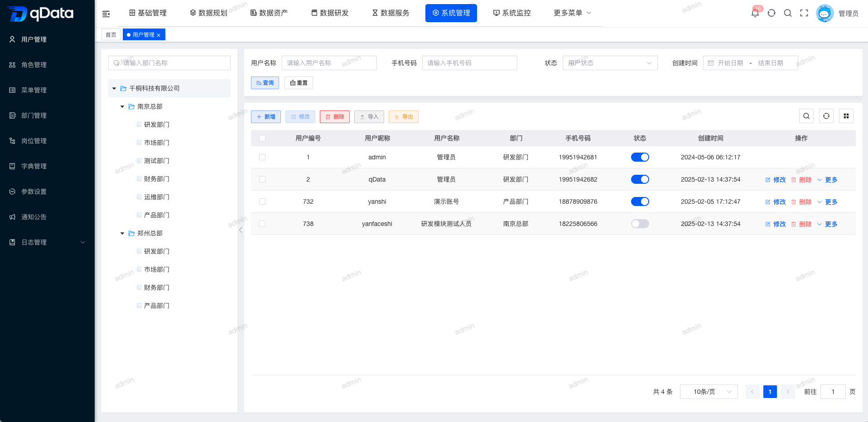Check the row checkbox for qData

click(262, 179)
